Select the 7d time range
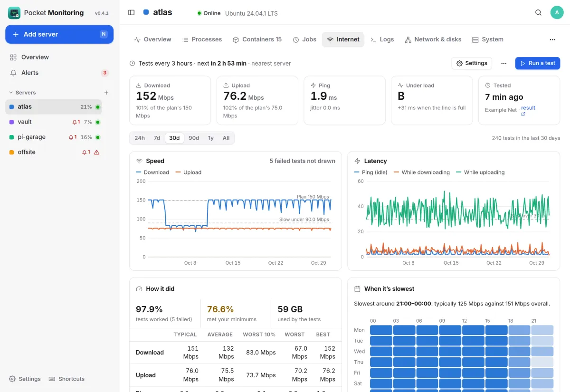This screenshot has width=570, height=392. coord(157,138)
